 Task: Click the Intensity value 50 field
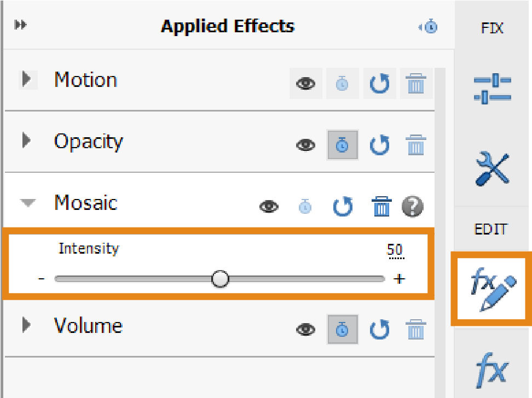click(x=395, y=250)
